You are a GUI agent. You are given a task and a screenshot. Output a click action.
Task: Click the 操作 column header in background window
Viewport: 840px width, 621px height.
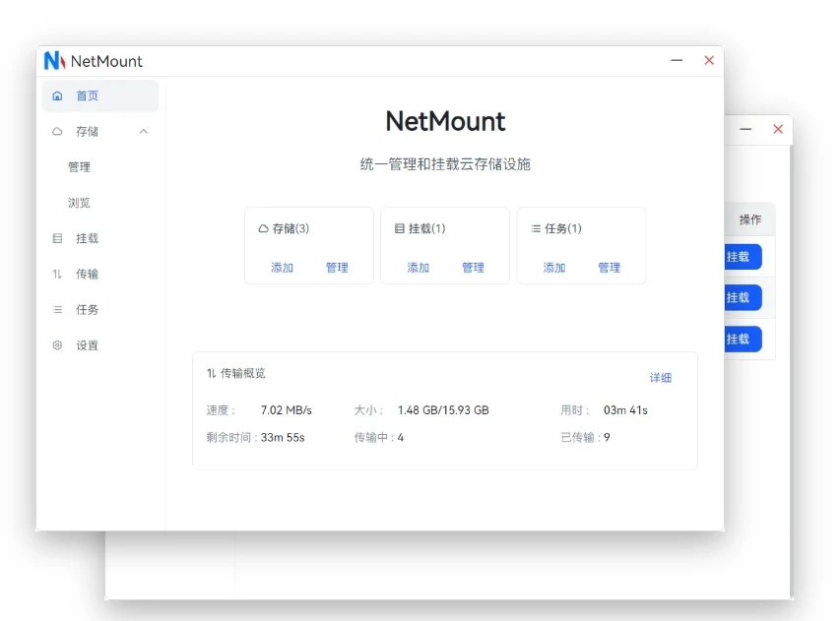(750, 219)
